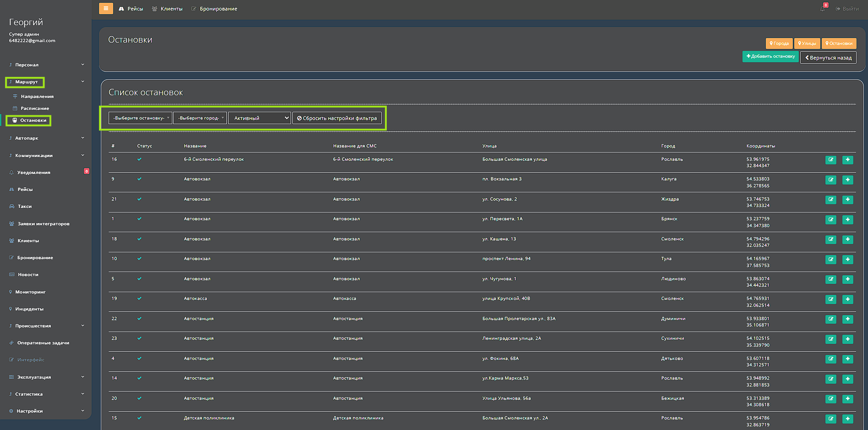Open Расписание under Маршрут

point(34,109)
